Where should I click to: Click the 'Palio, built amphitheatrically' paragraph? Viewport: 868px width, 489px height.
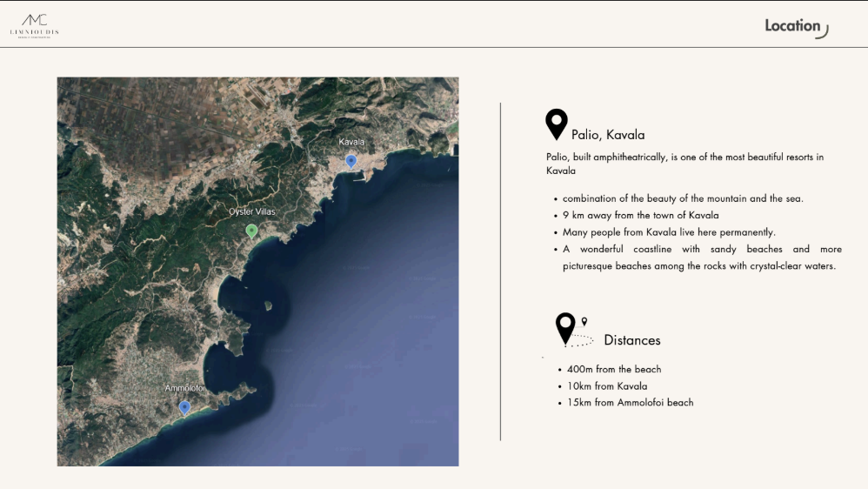click(x=684, y=164)
